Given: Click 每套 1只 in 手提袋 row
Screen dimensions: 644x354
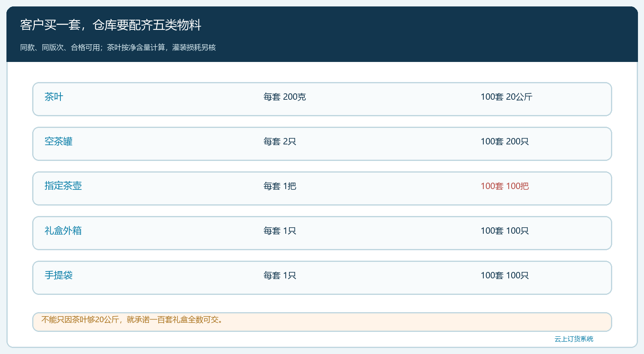Looking at the screenshot, I should tap(280, 276).
